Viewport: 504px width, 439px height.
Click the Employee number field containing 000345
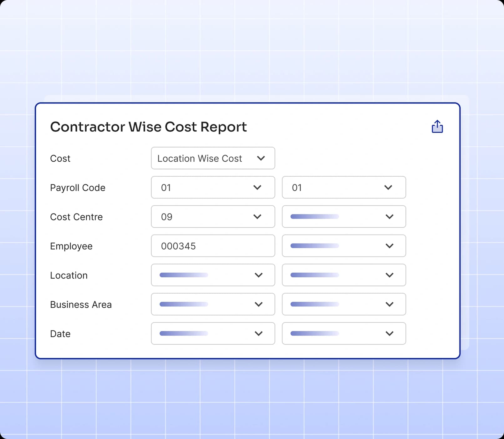(213, 246)
